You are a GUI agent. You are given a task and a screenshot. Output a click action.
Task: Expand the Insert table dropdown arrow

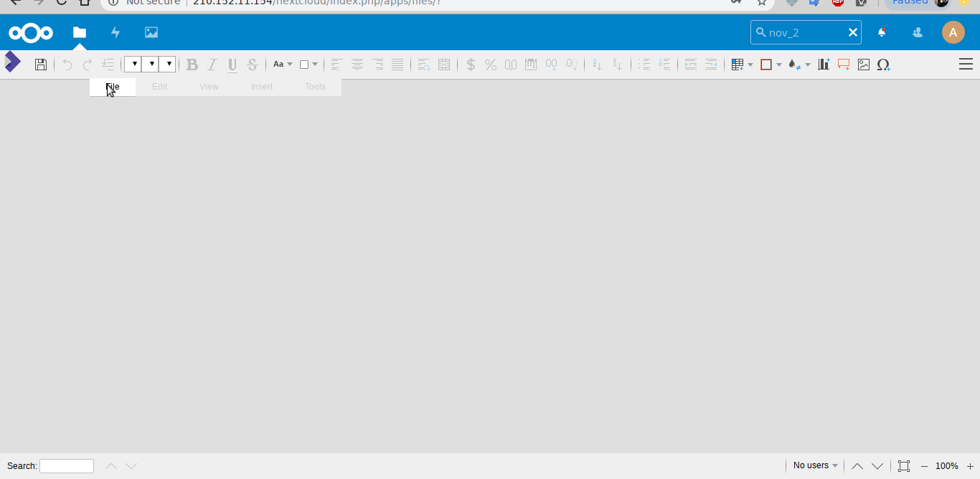pyautogui.click(x=750, y=65)
